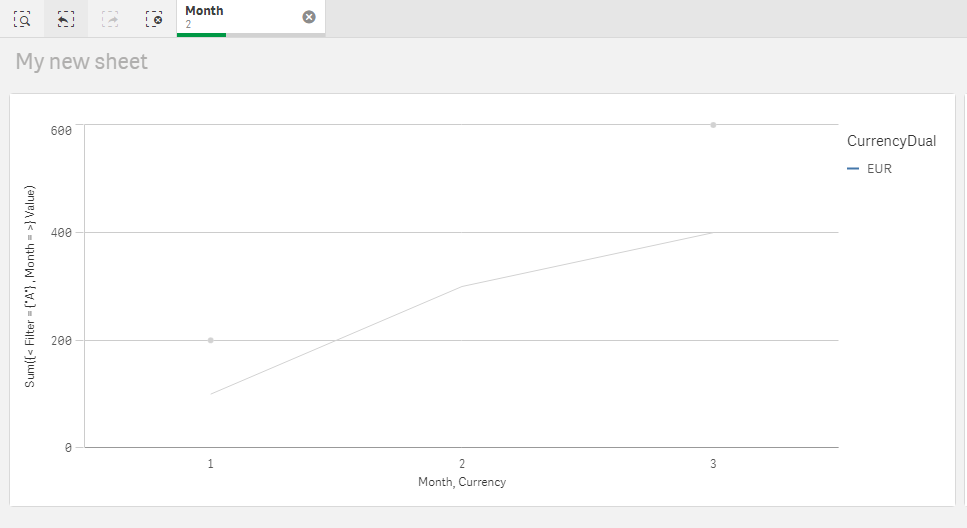Clear all selections icon
Viewport: 967px width, 528px height.
(x=154, y=19)
